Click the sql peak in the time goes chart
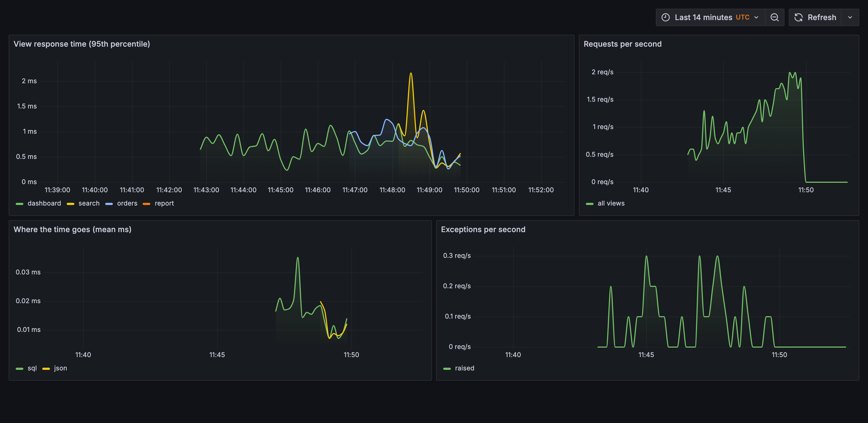Viewport: 868px width, 423px height. [298, 258]
